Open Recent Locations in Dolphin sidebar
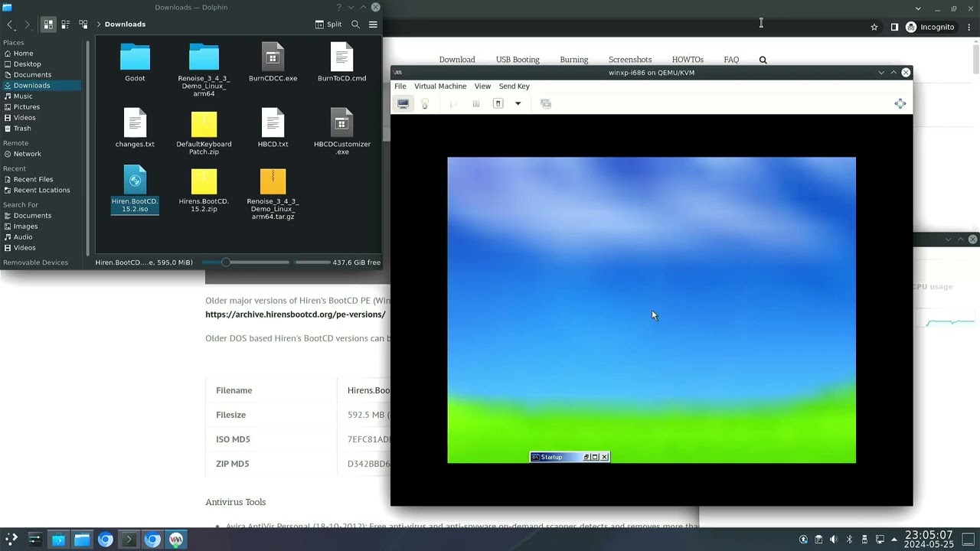This screenshot has width=980, height=551. pyautogui.click(x=42, y=190)
